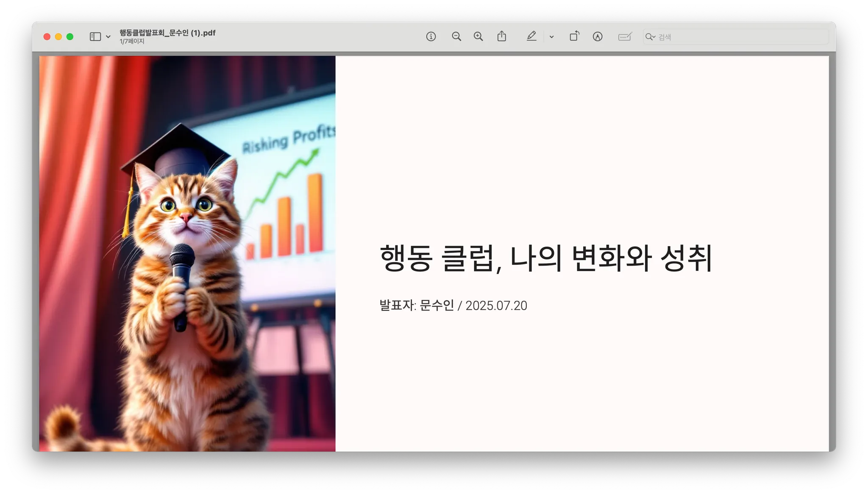Open the document info inspector
The height and width of the screenshot is (494, 868).
(x=431, y=37)
